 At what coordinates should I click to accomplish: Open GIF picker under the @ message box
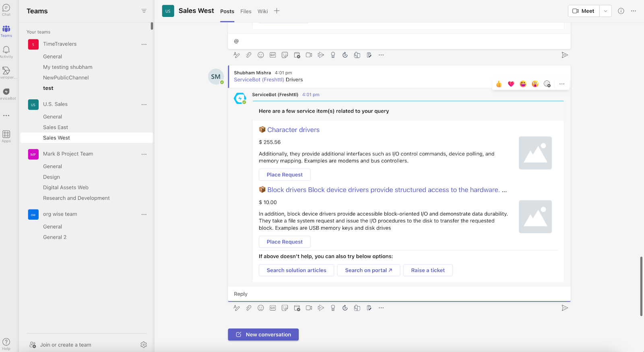pos(273,55)
